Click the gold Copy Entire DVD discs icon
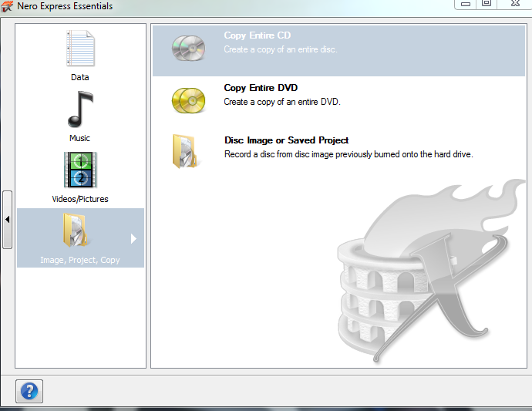 [188, 100]
